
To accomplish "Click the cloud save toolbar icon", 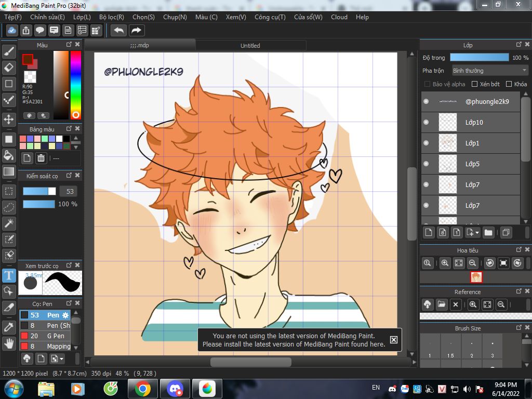I will tap(12, 31).
